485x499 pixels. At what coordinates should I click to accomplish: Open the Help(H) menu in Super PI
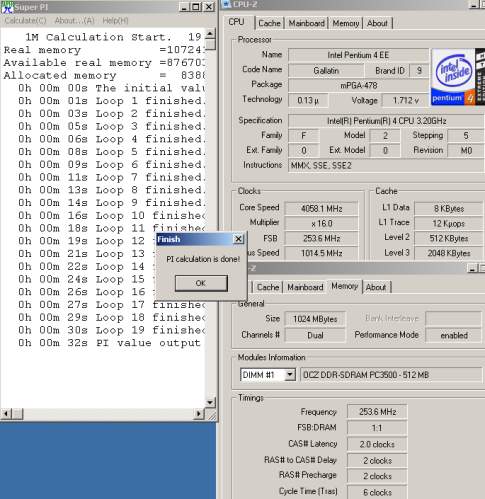115,21
